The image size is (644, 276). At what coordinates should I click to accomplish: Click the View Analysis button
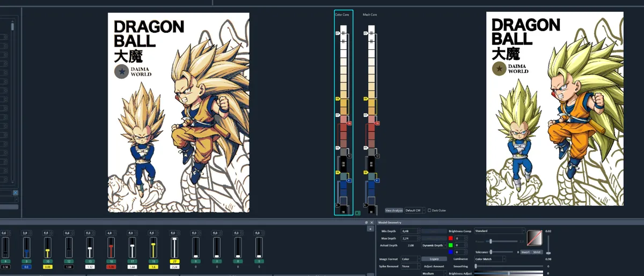coord(394,211)
